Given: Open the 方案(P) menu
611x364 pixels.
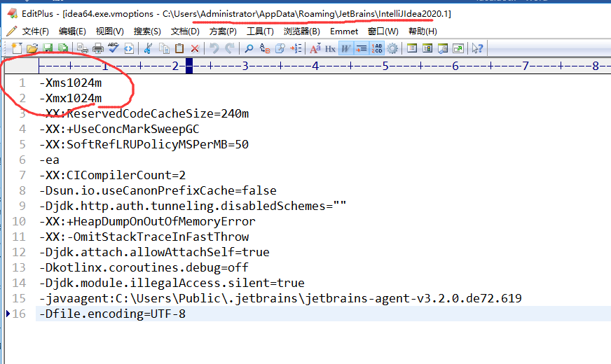Looking at the screenshot, I should (x=223, y=31).
